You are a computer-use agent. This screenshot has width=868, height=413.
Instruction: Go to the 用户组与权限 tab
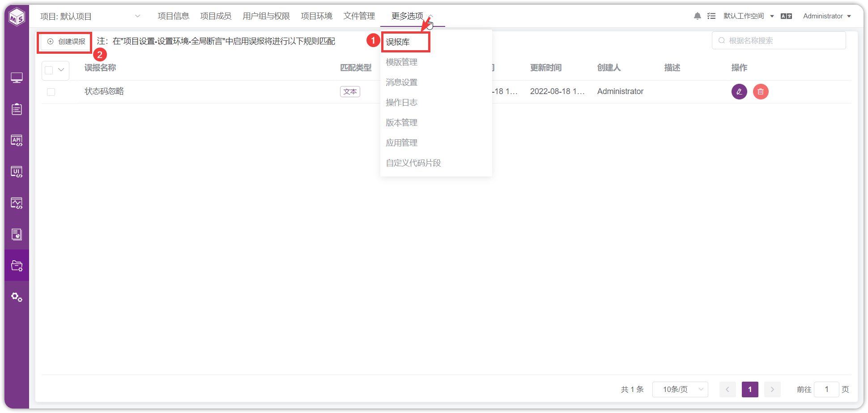click(266, 16)
